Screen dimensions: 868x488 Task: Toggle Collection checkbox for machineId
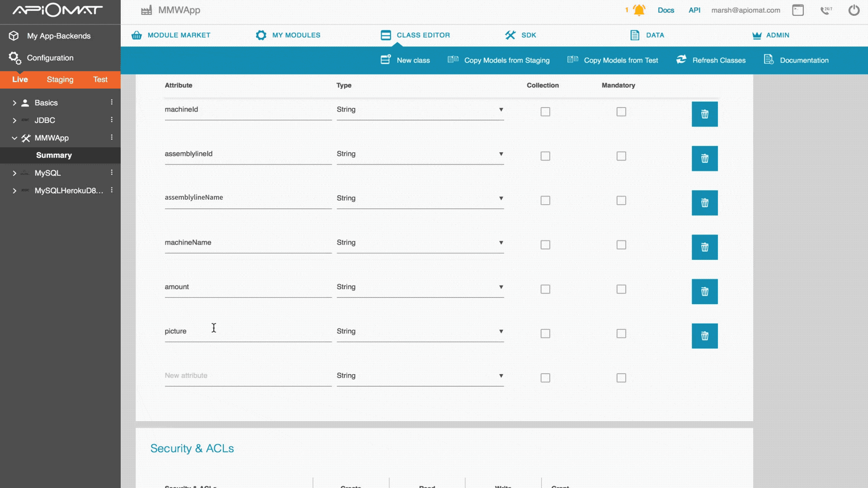[x=545, y=112]
